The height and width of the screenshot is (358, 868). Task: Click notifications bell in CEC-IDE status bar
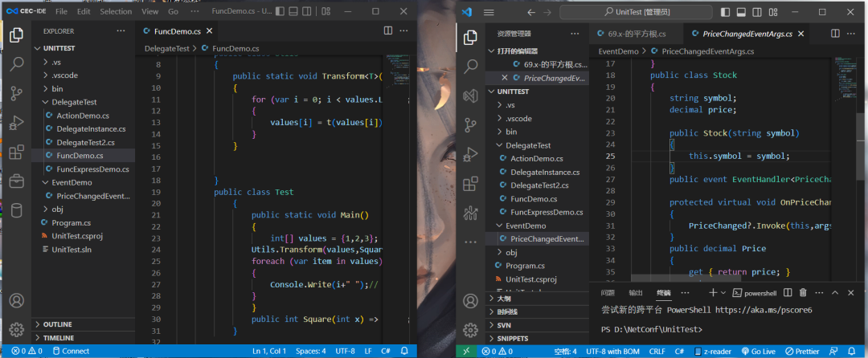pyautogui.click(x=404, y=351)
